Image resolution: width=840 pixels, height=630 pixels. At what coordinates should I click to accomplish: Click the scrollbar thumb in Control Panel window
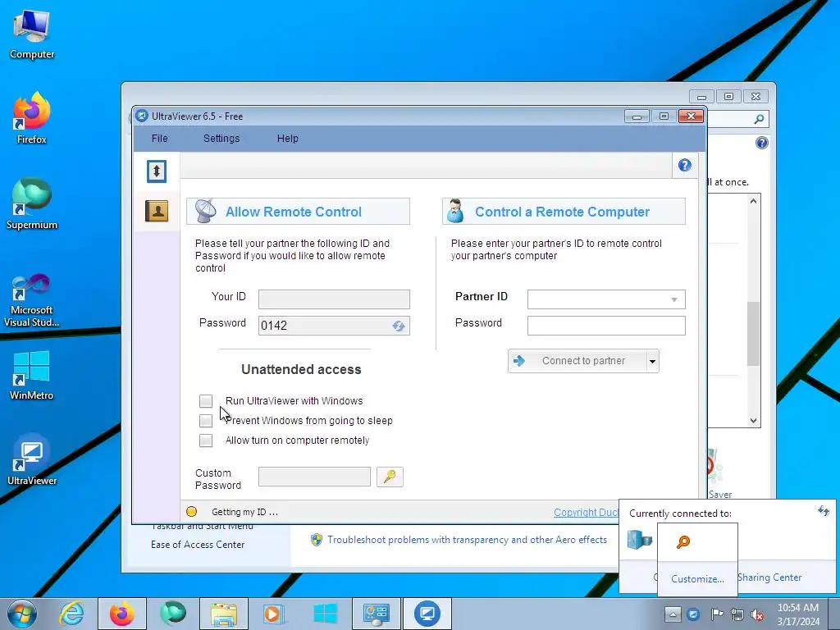tap(753, 333)
